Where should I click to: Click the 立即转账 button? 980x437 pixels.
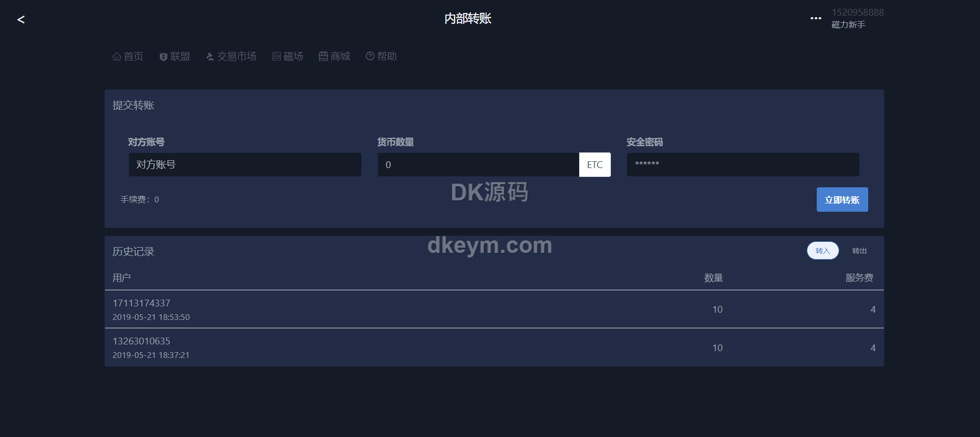[x=842, y=200]
